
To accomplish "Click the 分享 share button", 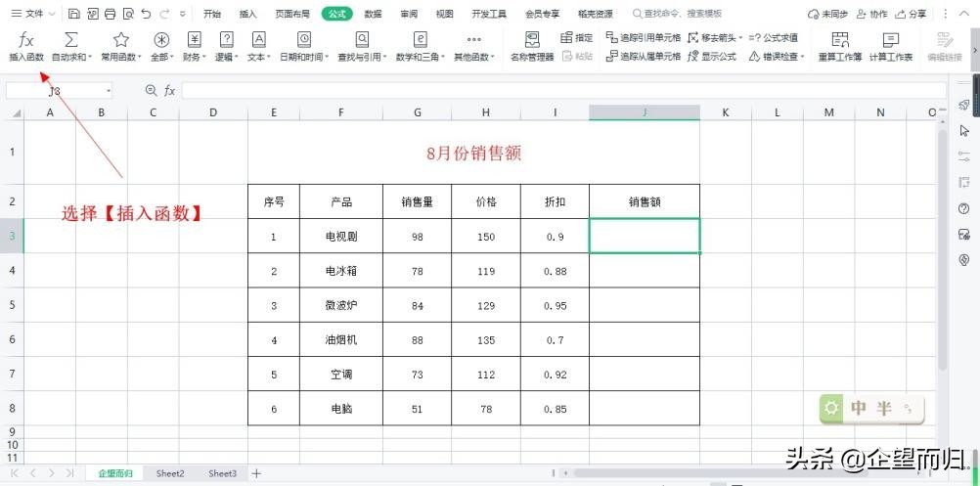I will [911, 14].
